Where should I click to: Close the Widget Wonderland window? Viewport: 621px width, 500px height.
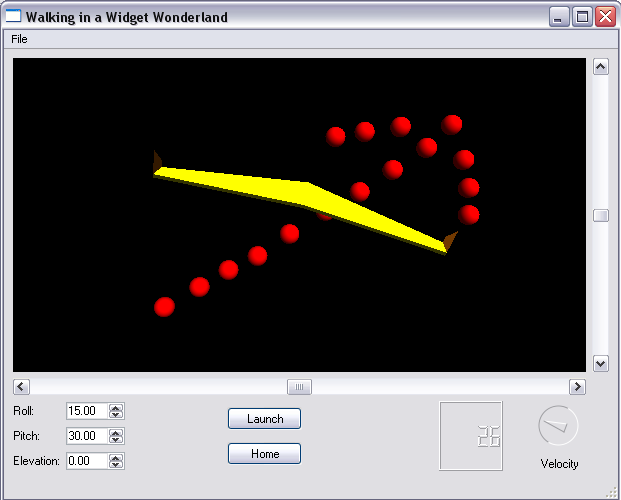coord(605,17)
